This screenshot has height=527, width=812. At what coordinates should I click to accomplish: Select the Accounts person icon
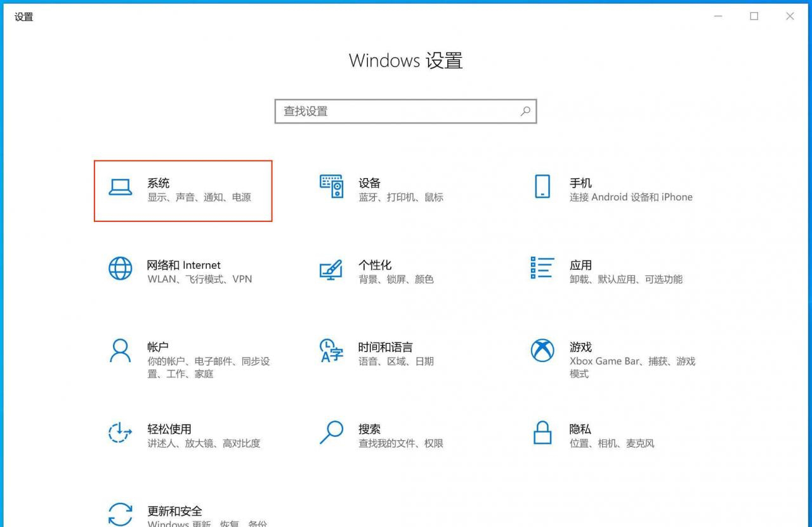point(120,350)
